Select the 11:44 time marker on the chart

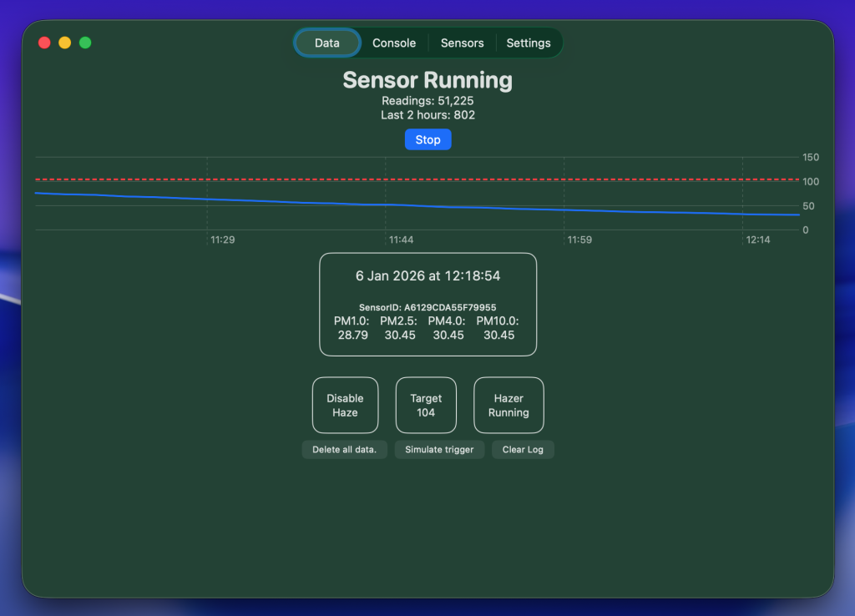[x=401, y=240]
